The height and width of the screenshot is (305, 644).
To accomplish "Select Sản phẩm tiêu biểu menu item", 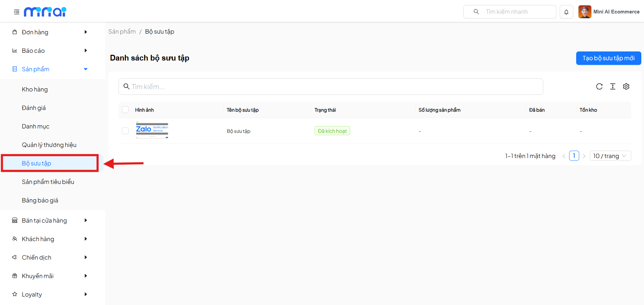I will pyautogui.click(x=48, y=182).
